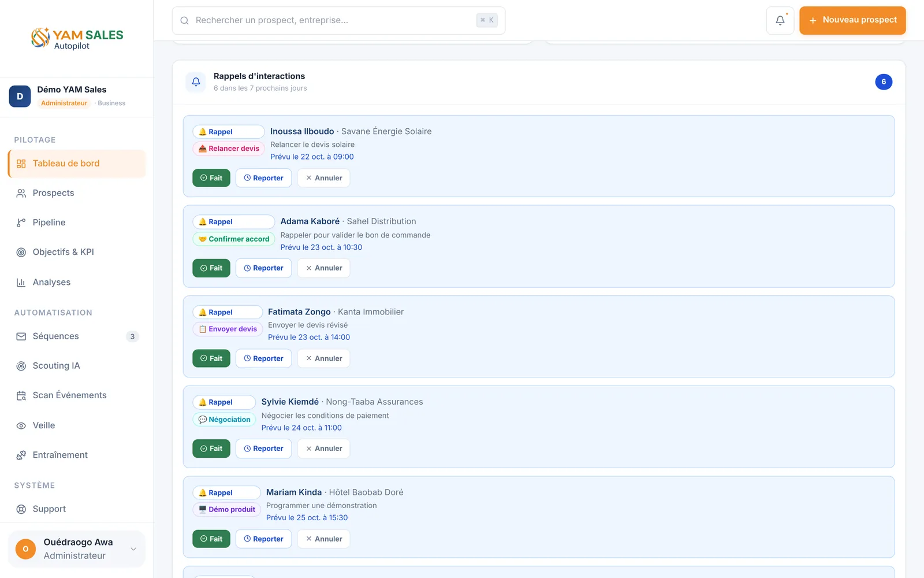Click the Support lifebuoy icon
The image size is (924, 578).
pos(21,509)
